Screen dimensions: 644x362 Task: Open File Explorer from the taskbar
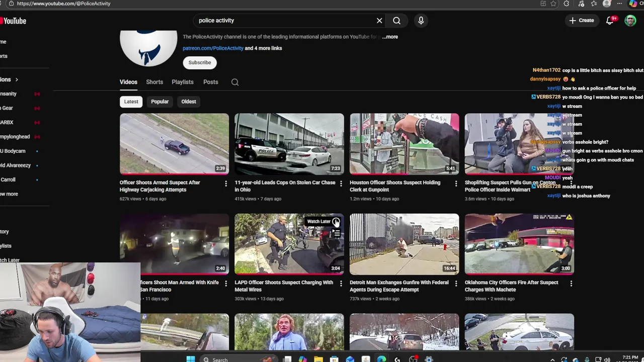(x=318, y=359)
